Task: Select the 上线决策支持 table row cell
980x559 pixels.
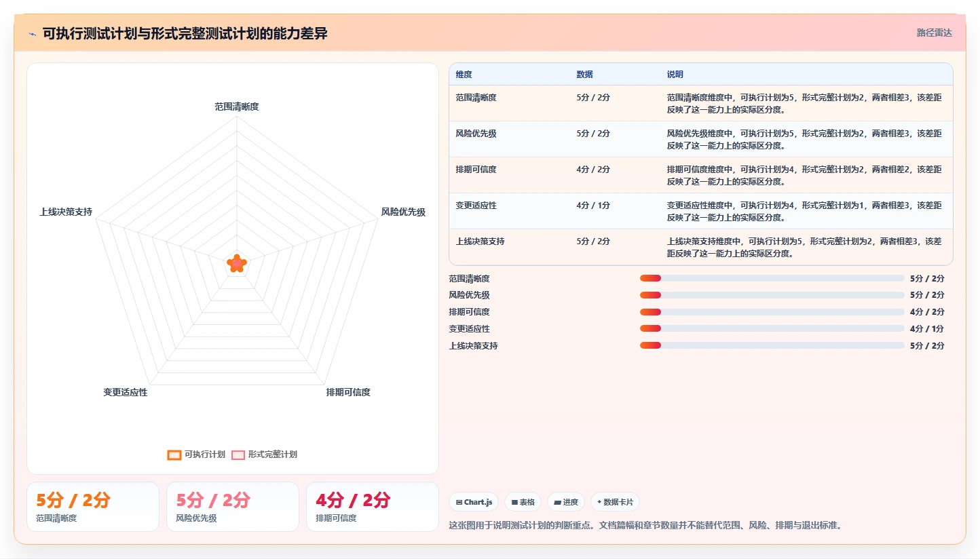Action: [480, 242]
